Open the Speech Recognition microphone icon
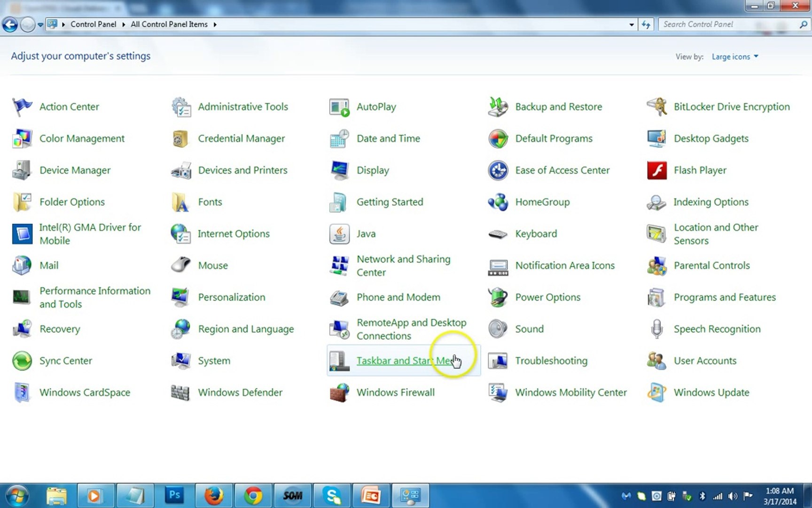The width and height of the screenshot is (812, 508). pyautogui.click(x=656, y=329)
